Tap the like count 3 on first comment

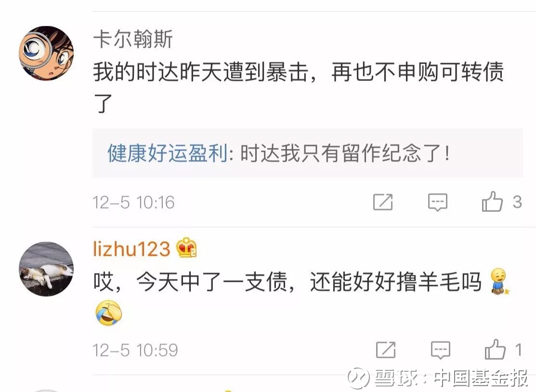517,202
